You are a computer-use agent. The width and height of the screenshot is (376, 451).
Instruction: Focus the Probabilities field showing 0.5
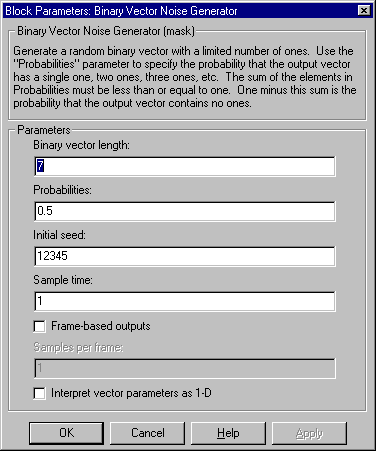(185, 211)
